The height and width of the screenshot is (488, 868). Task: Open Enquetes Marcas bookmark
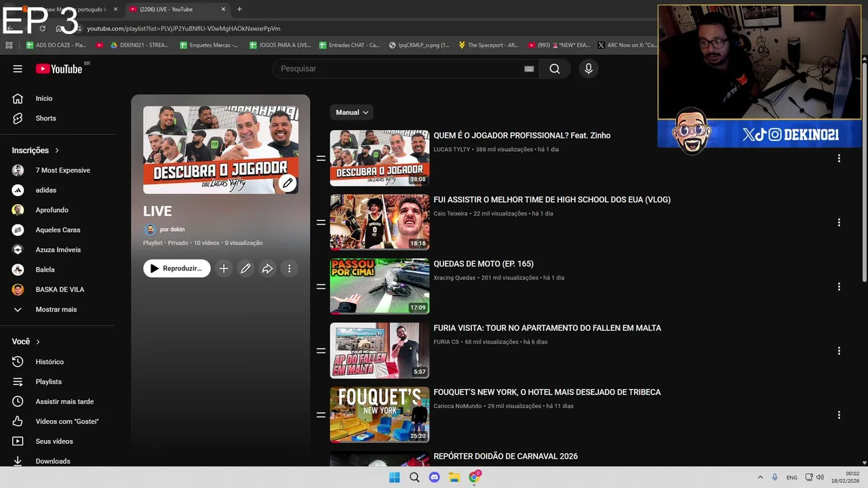(x=209, y=45)
